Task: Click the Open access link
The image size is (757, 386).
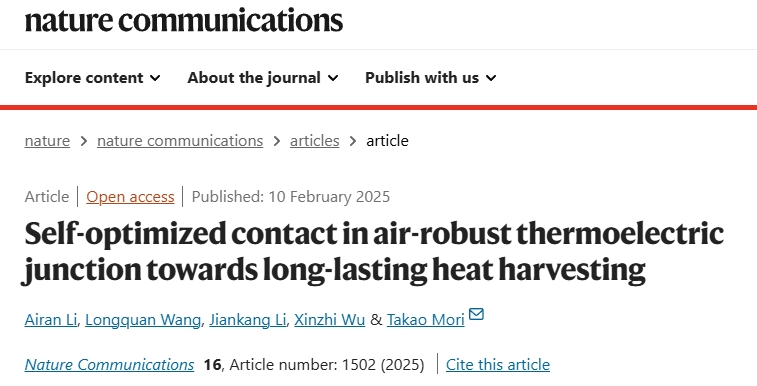Action: coord(130,197)
